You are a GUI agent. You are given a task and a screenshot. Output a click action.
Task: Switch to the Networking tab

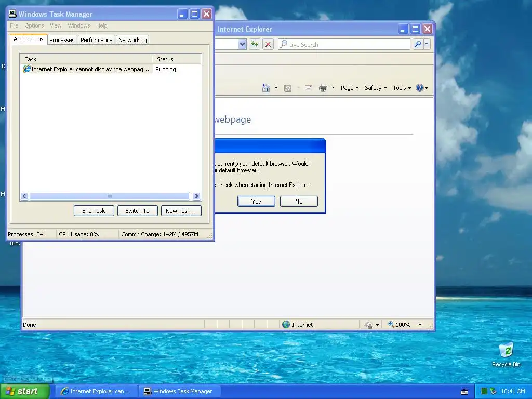click(132, 40)
